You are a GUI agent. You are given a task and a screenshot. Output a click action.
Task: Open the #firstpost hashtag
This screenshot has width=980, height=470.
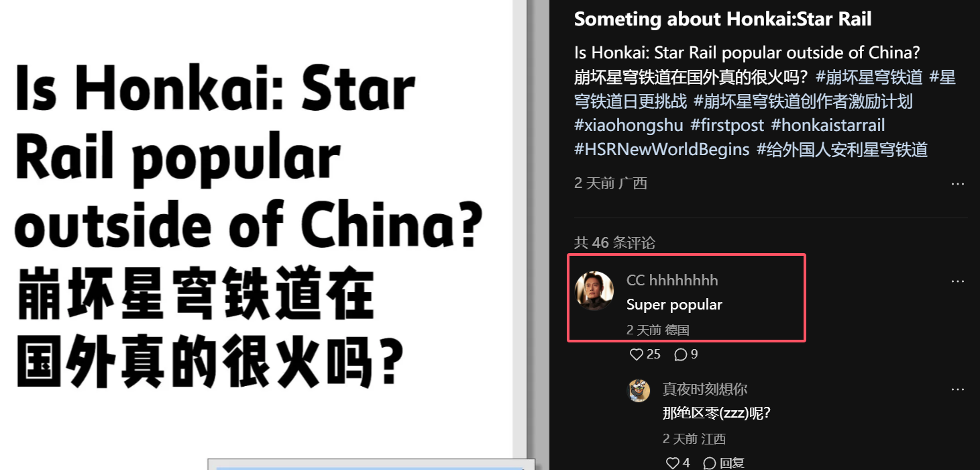[x=727, y=125]
